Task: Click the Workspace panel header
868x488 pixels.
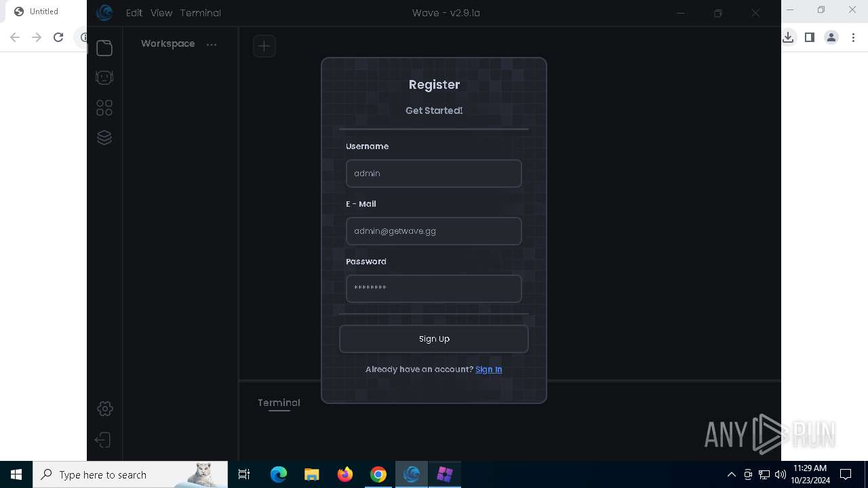Action: (x=167, y=43)
